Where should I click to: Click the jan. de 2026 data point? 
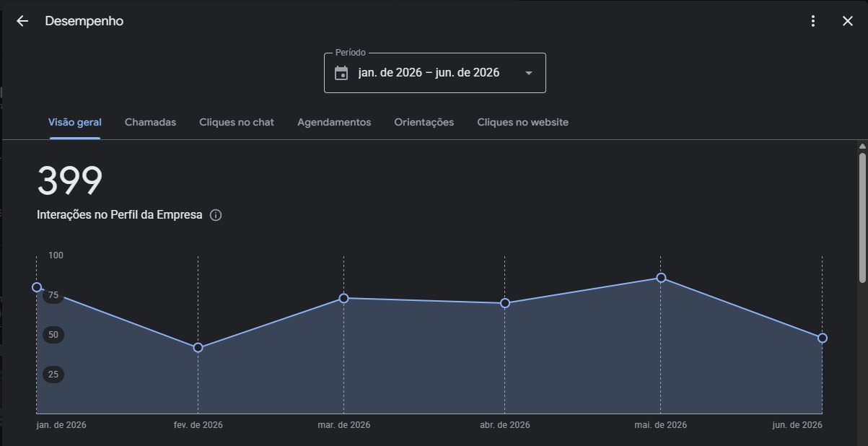[x=37, y=287]
